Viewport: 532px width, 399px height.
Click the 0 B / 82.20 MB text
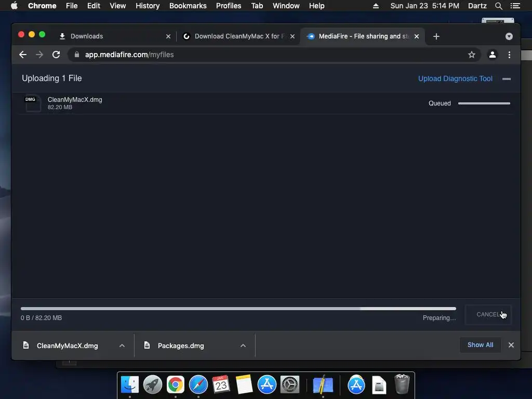(x=41, y=318)
